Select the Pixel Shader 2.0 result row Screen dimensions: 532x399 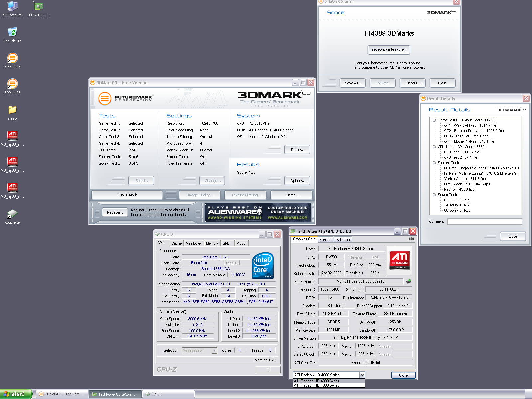(x=467, y=184)
